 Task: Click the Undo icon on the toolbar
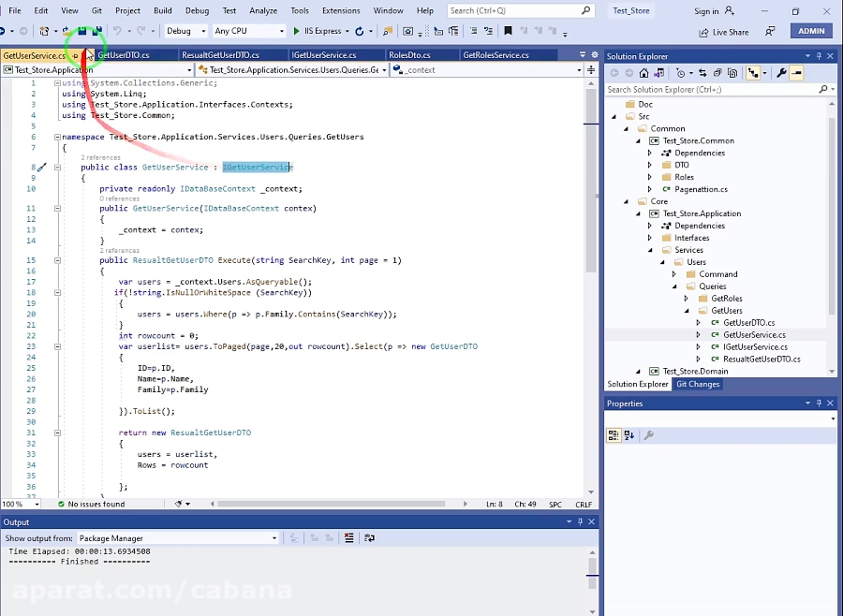click(x=119, y=31)
